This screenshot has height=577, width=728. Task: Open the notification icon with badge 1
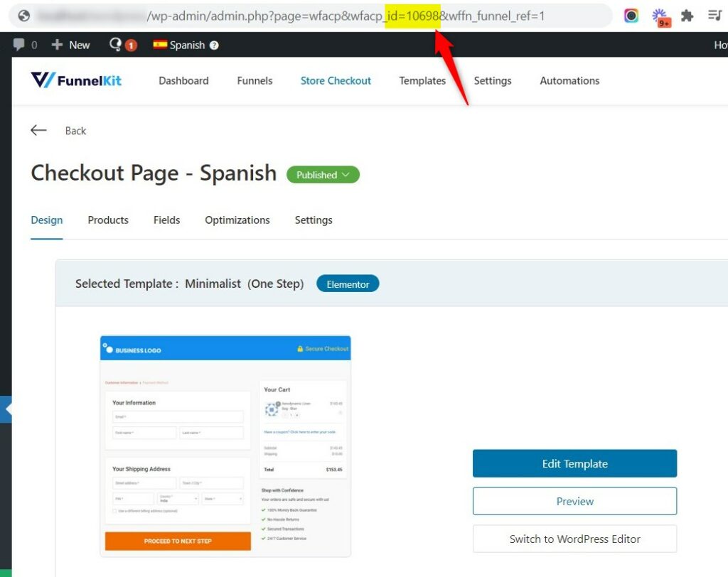click(x=123, y=45)
